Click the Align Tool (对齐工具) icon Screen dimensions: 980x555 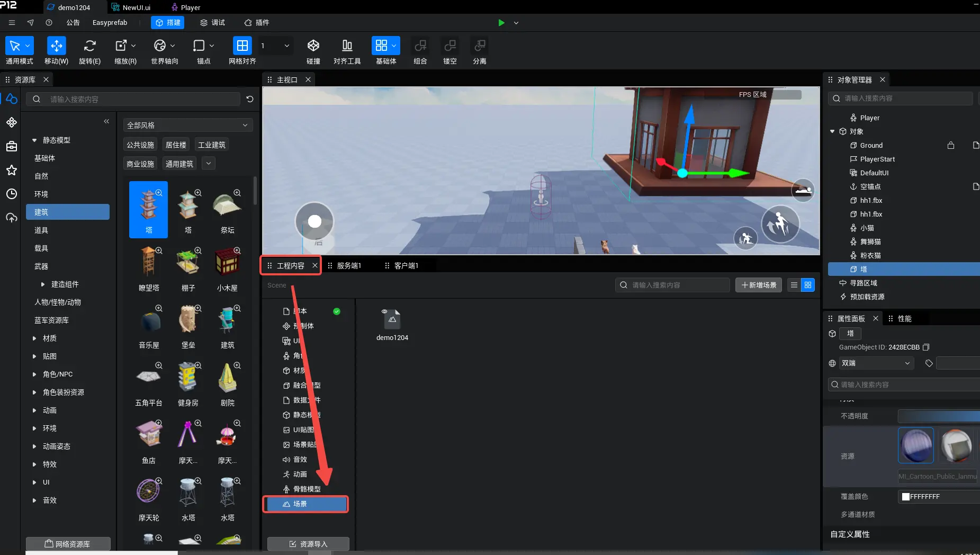point(347,46)
